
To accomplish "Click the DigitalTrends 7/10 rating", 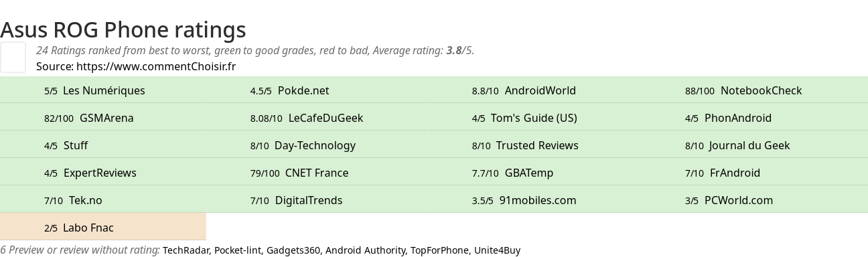I will point(317,200).
